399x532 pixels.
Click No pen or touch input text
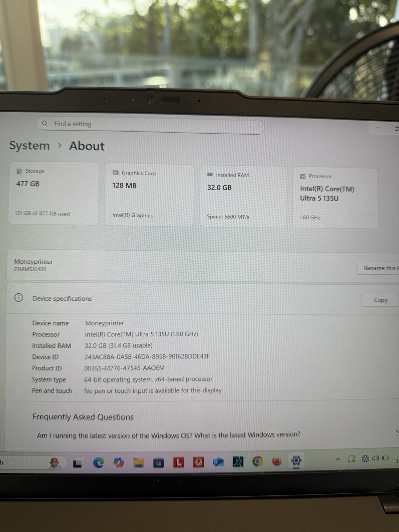153,390
